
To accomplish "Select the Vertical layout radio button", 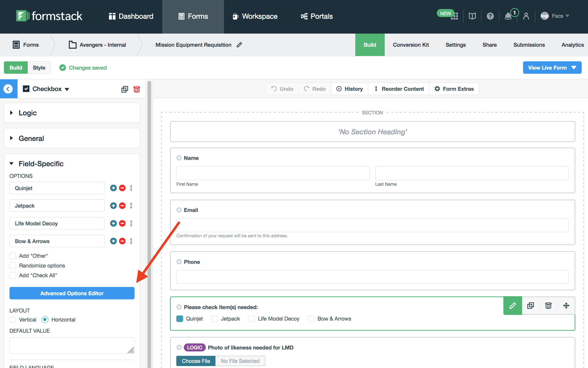I will point(13,320).
